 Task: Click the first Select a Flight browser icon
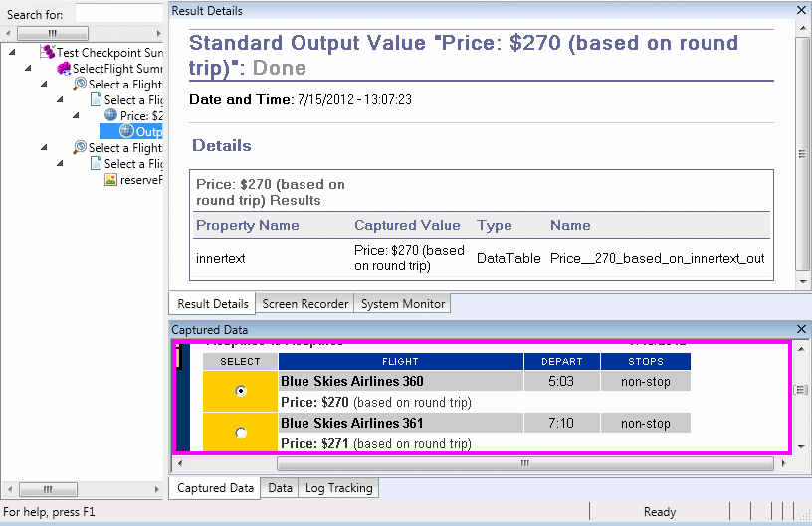tap(80, 84)
